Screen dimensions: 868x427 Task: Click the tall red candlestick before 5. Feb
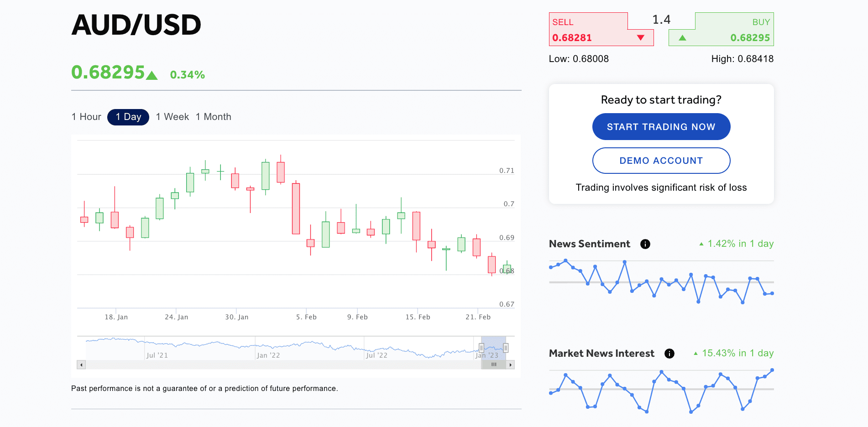coord(296,208)
